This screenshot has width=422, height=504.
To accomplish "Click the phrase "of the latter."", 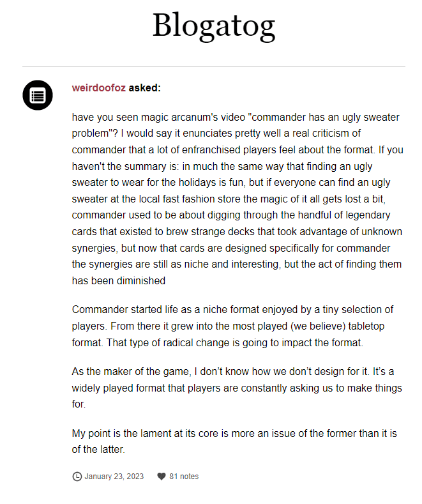I will point(98,450).
